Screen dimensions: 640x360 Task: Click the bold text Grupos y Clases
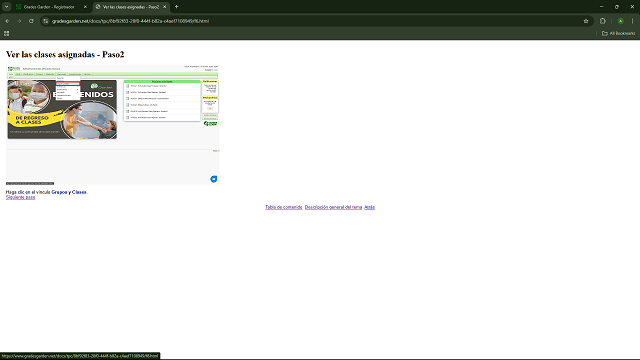69,192
